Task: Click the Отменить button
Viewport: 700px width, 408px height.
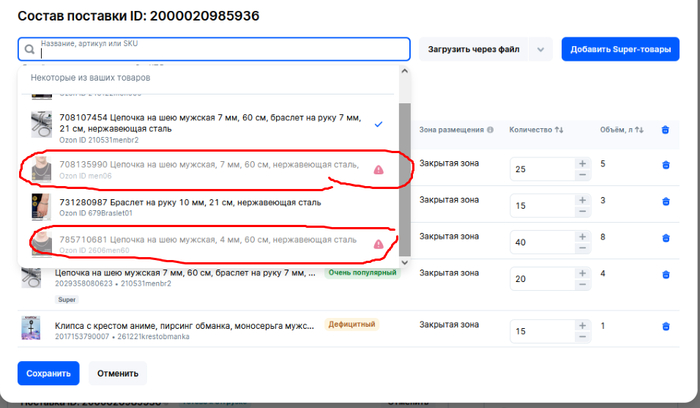Action: [x=117, y=373]
